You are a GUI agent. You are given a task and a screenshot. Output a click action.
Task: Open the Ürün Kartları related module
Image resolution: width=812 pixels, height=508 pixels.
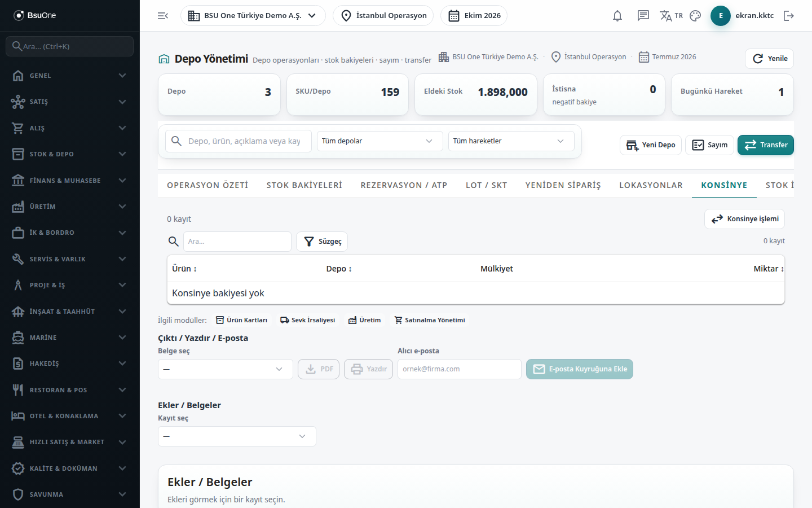click(x=242, y=320)
